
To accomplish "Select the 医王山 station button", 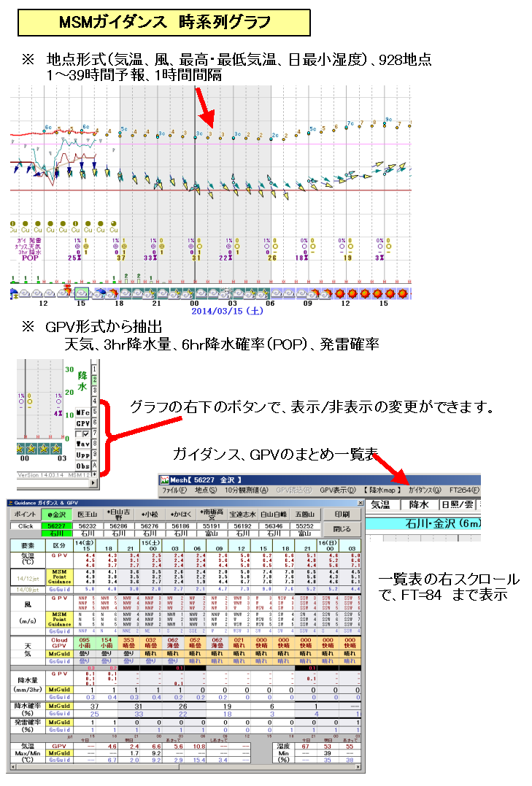I will click(88, 515).
